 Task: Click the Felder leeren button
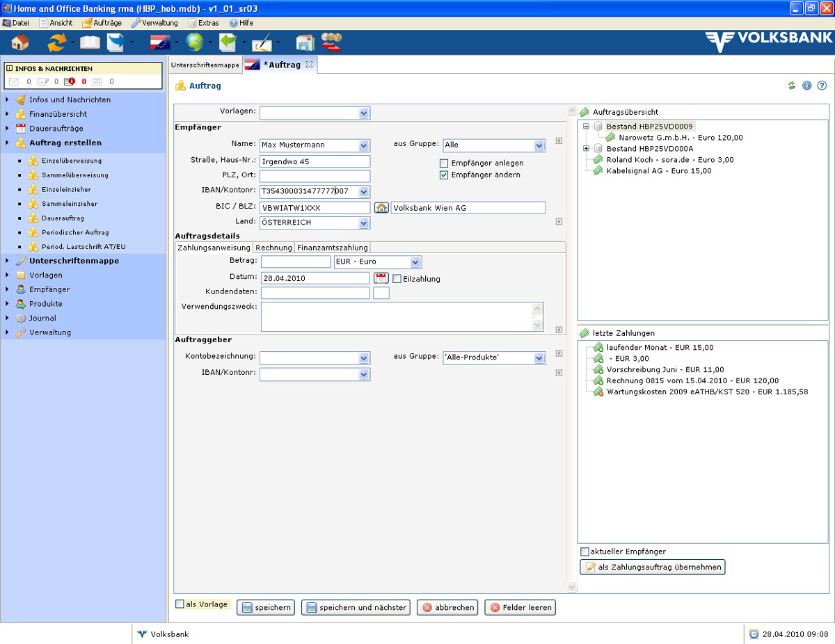click(x=520, y=607)
